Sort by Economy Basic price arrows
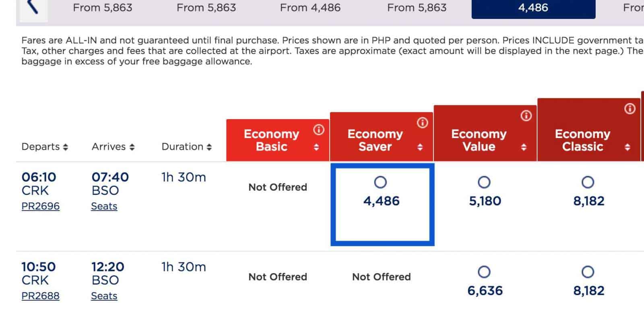 pyautogui.click(x=316, y=147)
